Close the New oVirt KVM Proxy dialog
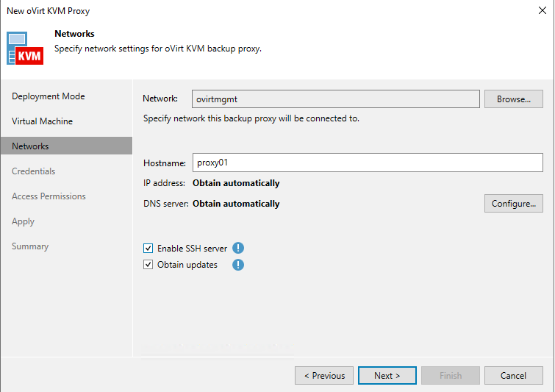 542,11
